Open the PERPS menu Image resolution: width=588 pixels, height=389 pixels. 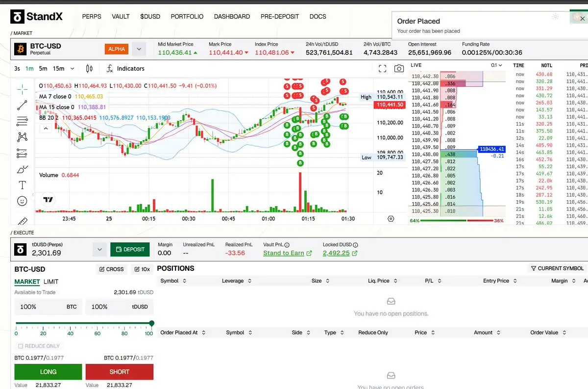tap(92, 17)
